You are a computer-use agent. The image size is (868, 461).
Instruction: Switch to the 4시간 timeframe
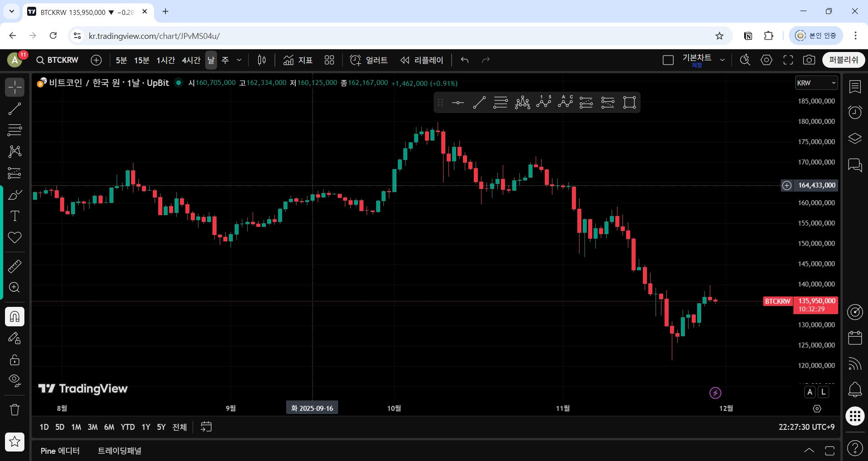coord(191,60)
